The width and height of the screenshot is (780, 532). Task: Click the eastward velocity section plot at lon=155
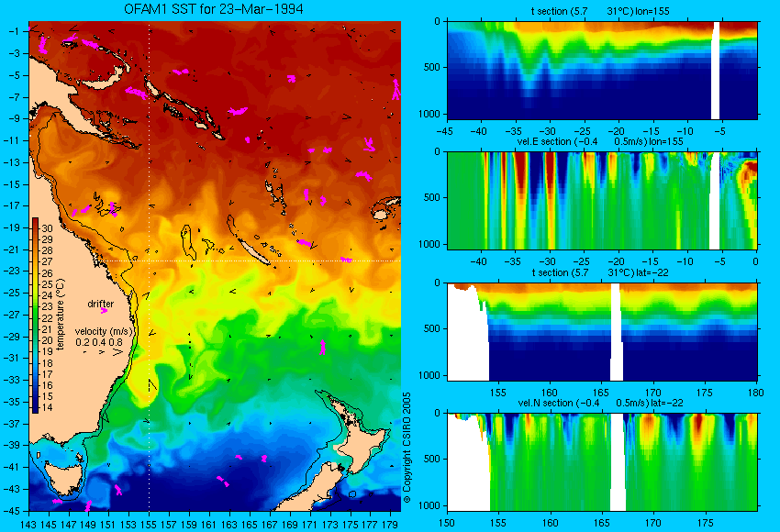(x=602, y=200)
